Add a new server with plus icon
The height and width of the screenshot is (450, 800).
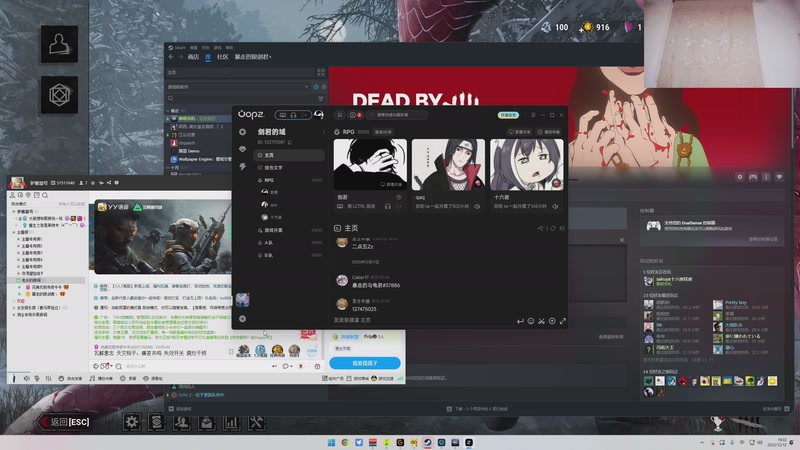pos(242,319)
